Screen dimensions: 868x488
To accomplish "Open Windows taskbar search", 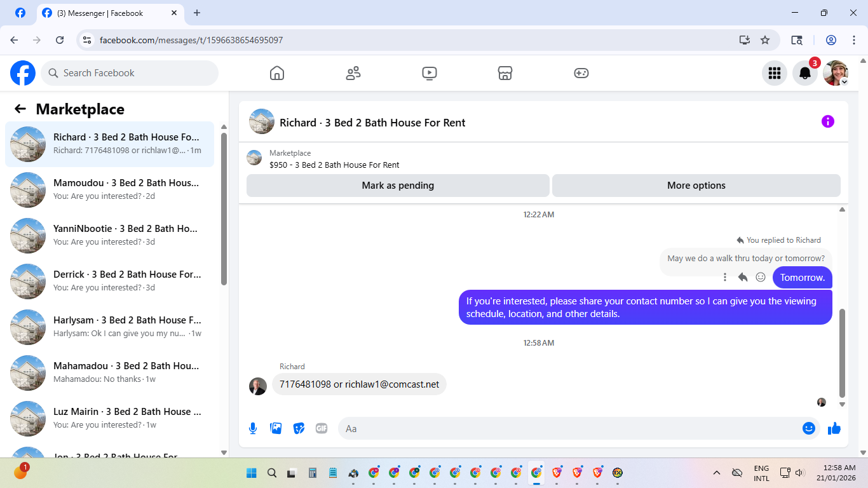I will coord(272,473).
